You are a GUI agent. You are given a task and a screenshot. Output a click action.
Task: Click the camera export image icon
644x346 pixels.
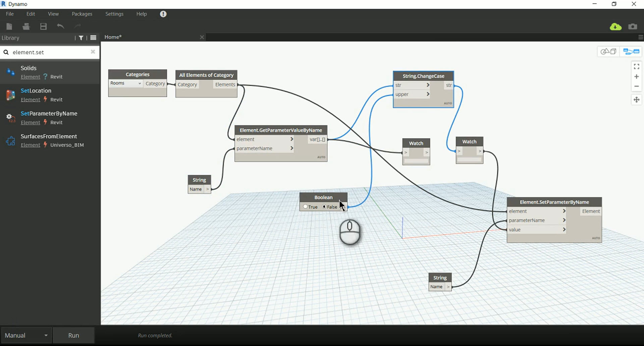633,27
